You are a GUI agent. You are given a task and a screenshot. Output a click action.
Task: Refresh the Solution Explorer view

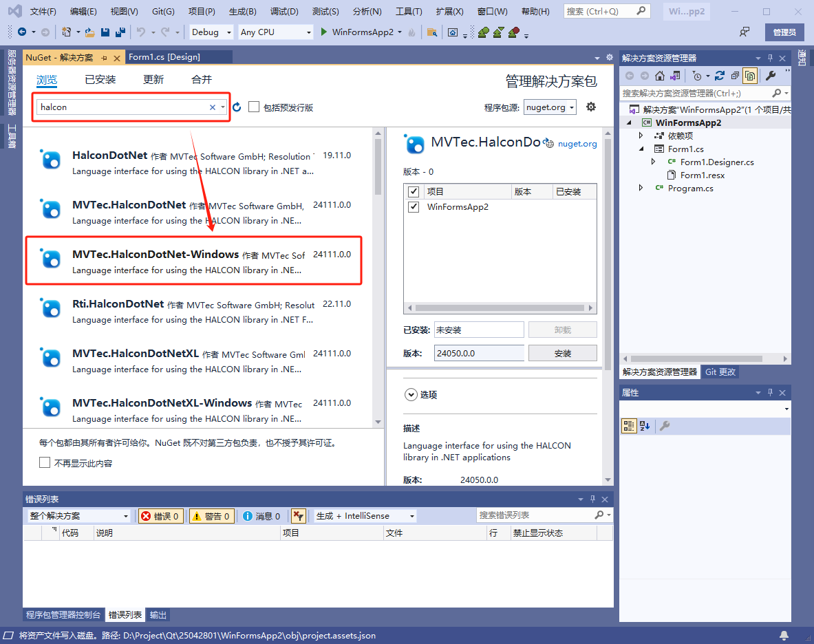pos(720,76)
